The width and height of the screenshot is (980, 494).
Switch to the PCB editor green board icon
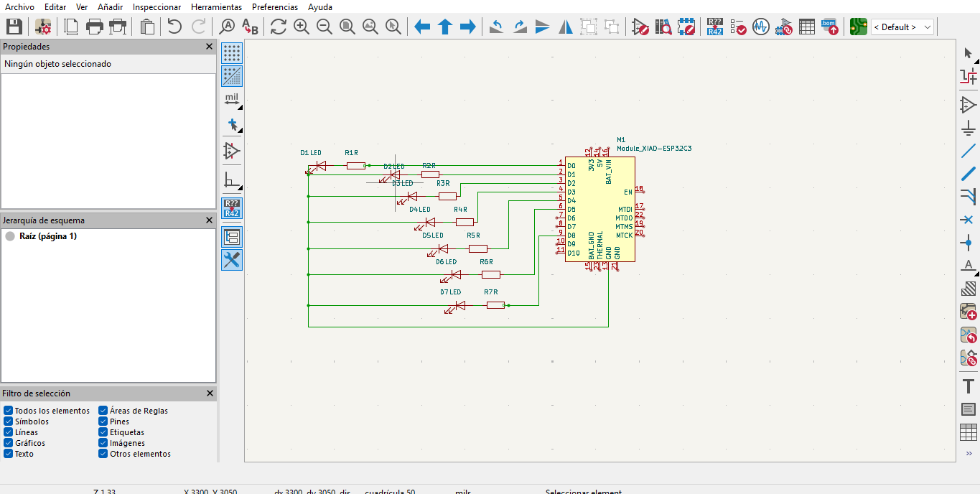(858, 27)
